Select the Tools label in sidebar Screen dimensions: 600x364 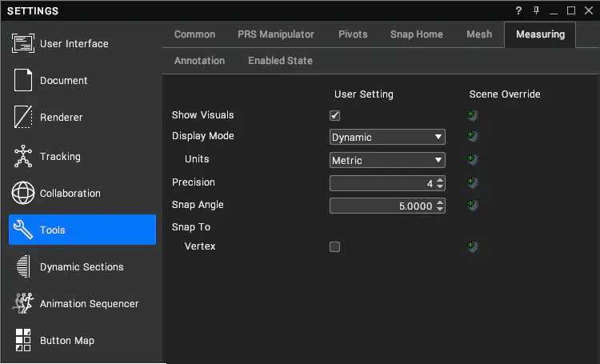[x=53, y=230]
